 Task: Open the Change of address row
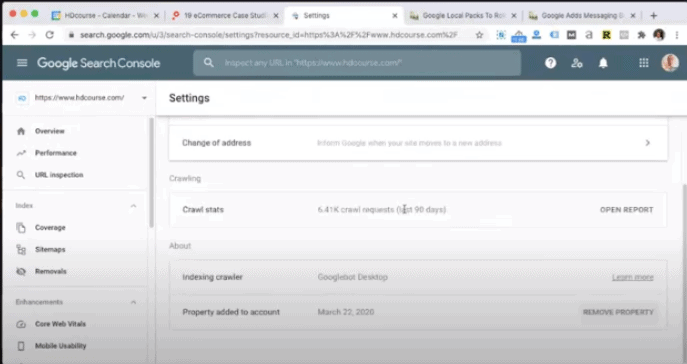click(x=418, y=143)
